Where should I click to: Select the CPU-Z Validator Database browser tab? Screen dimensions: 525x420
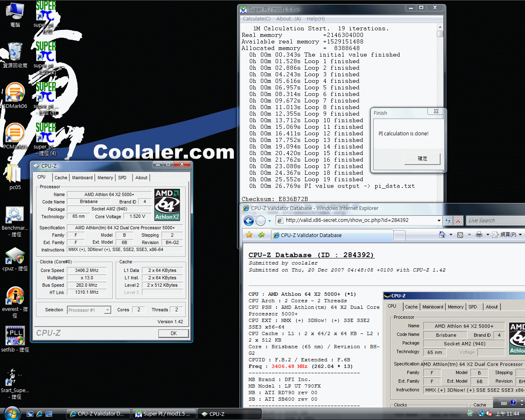pos(331,235)
